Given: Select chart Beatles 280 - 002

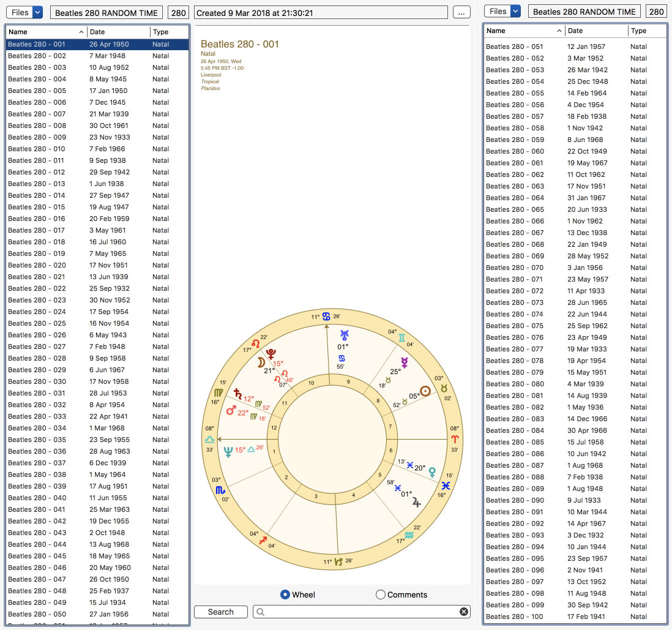Looking at the screenshot, I should point(97,56).
